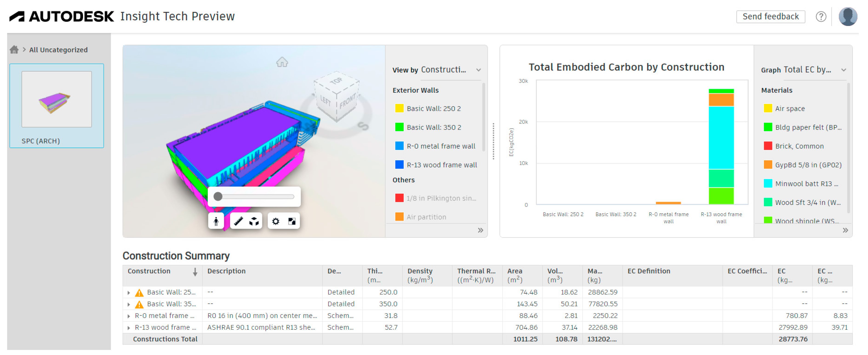Activate the first person walk tool
868x355 pixels.
tap(216, 221)
